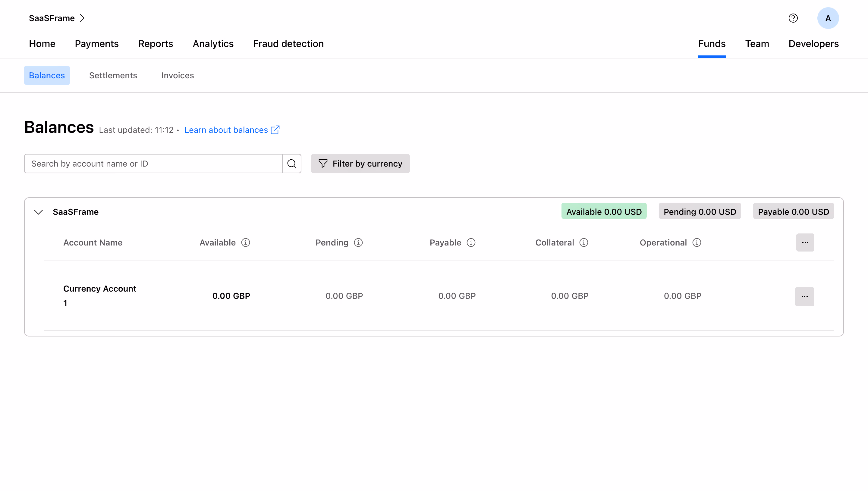868x491 pixels.
Task: Collapse the SaaSFrame balances section chevron
Action: (x=39, y=212)
